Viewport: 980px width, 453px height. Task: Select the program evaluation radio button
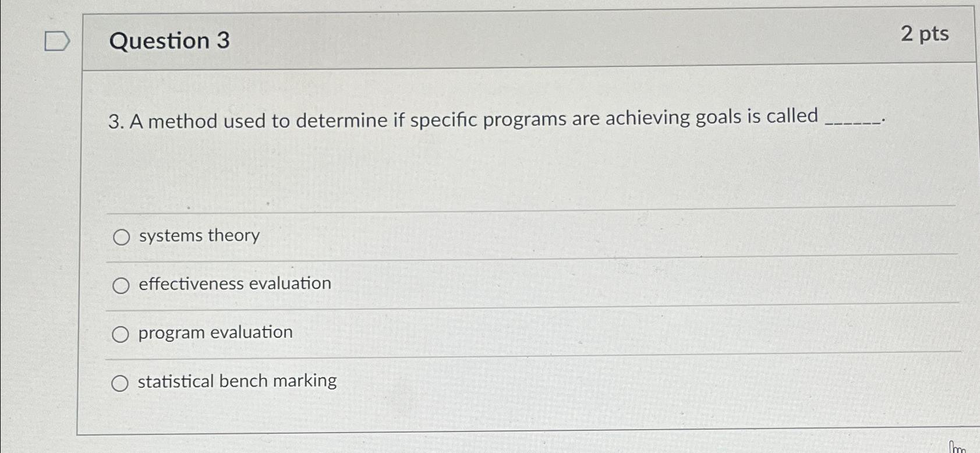(x=122, y=334)
